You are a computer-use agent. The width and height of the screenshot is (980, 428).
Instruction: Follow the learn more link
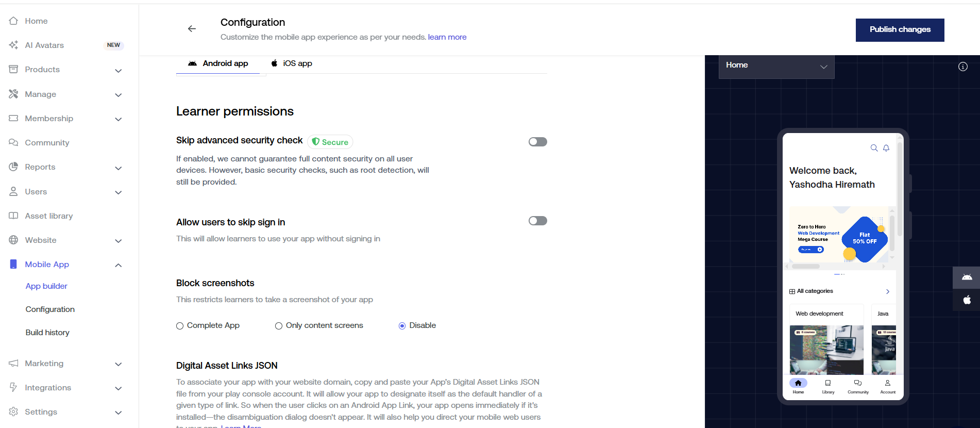click(447, 37)
